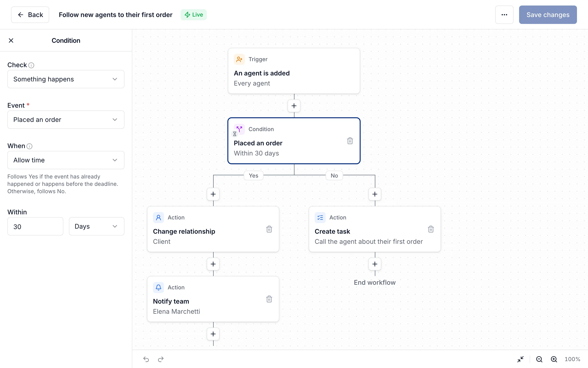Select the Create task action card
Image resolution: width=588 pixels, height=368 pixels.
click(375, 229)
